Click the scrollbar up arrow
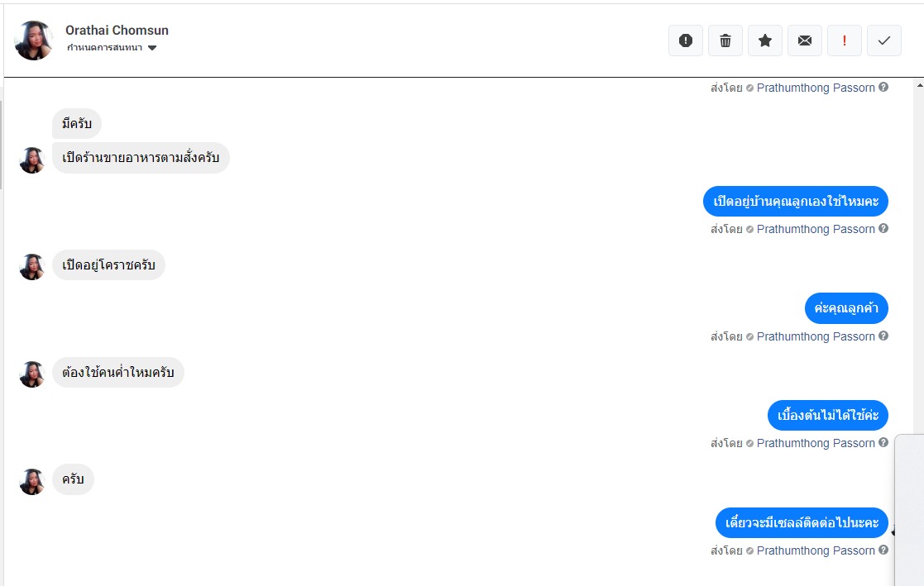 (918, 85)
